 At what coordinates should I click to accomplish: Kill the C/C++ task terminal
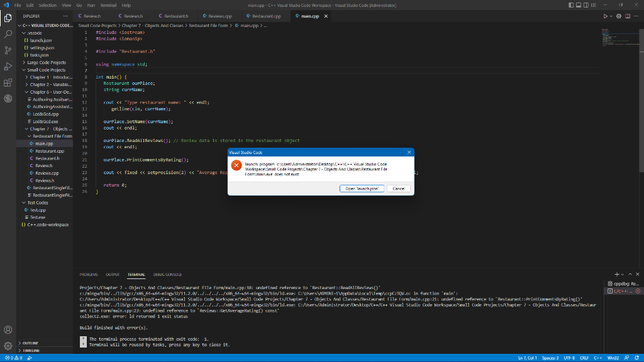(x=638, y=291)
